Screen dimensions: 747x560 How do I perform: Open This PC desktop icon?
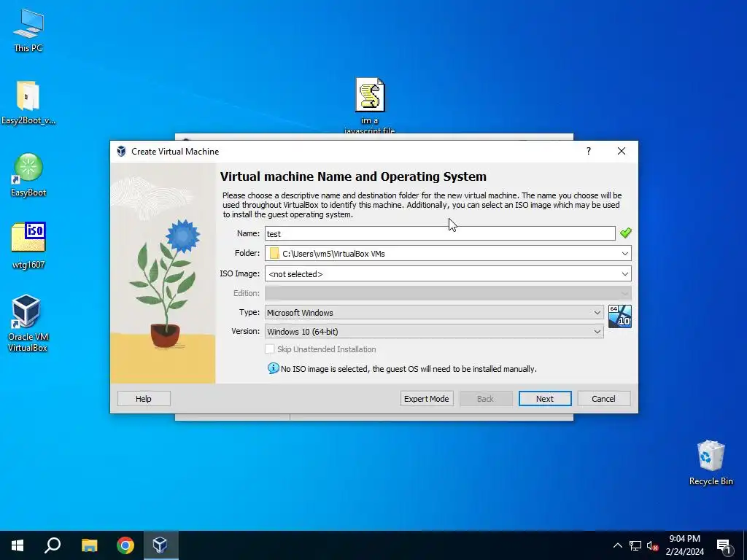pos(28,29)
